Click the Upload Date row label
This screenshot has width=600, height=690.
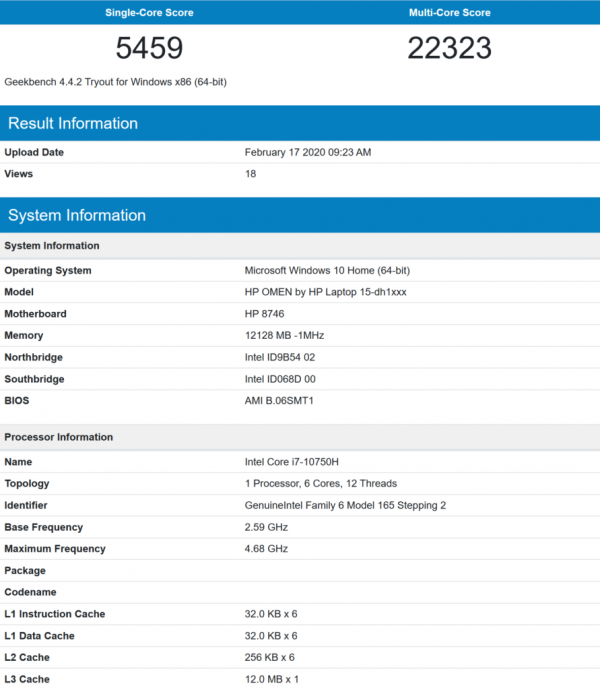[34, 152]
